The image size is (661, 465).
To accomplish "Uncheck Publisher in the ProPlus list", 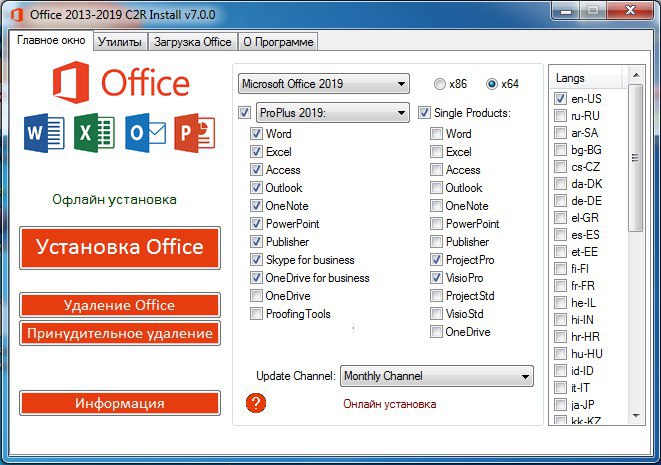I will (256, 242).
